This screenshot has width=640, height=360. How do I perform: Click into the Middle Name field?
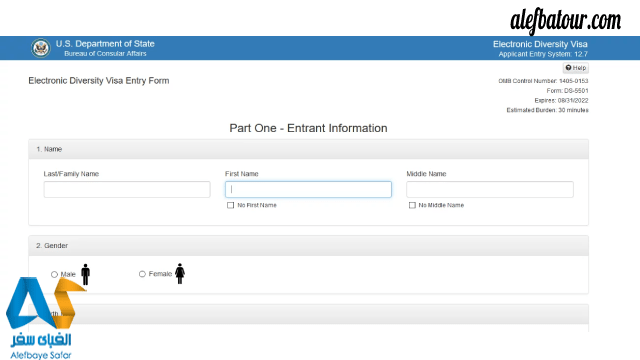[x=490, y=189]
